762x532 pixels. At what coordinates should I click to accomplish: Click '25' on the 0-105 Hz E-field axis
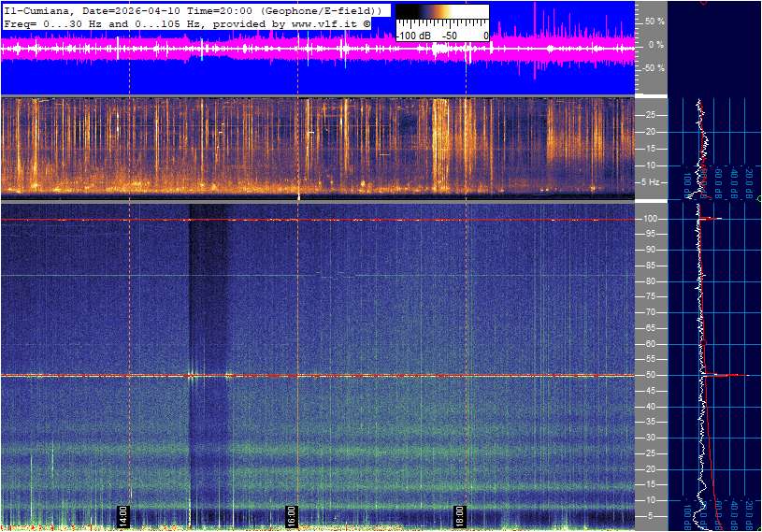click(x=650, y=453)
